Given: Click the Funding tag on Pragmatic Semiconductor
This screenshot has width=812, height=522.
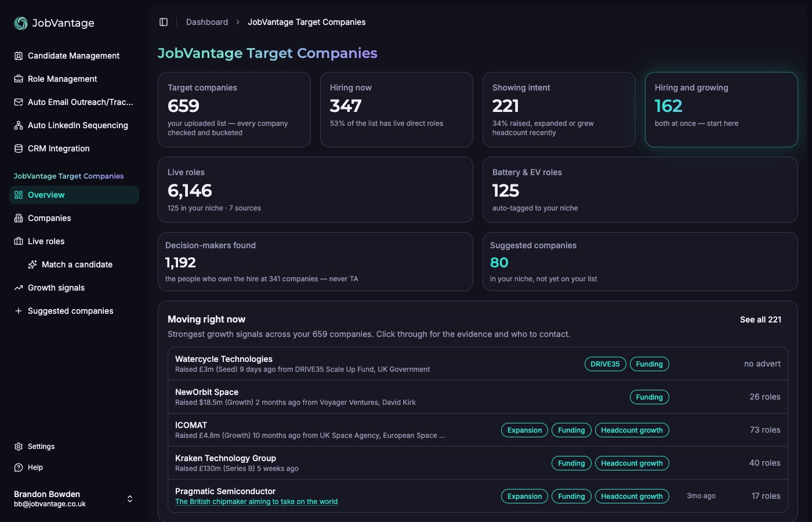Looking at the screenshot, I should (x=571, y=496).
